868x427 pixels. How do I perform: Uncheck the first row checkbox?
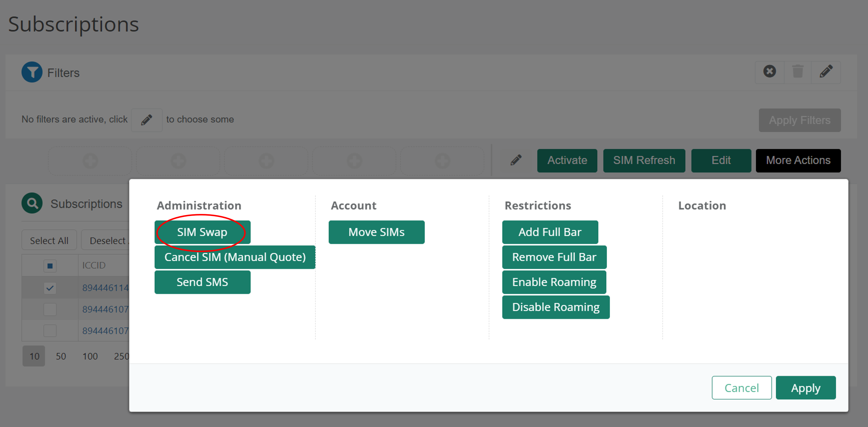click(x=50, y=288)
